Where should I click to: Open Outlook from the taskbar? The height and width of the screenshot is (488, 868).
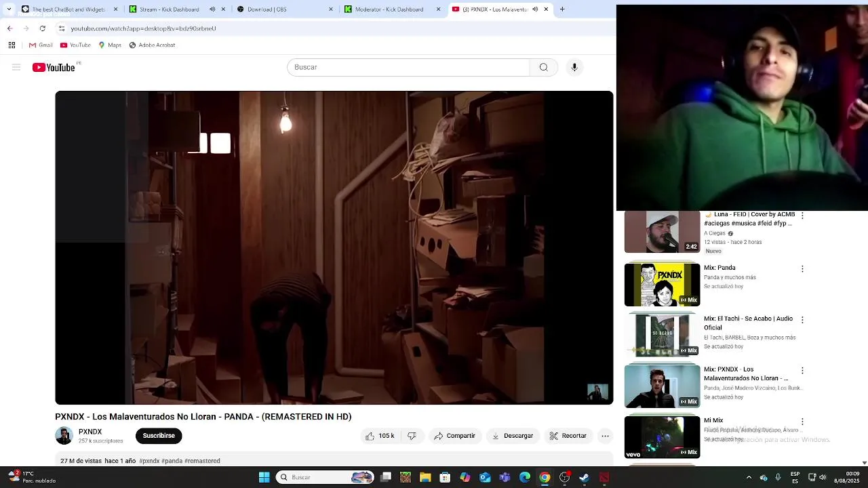[x=485, y=477]
